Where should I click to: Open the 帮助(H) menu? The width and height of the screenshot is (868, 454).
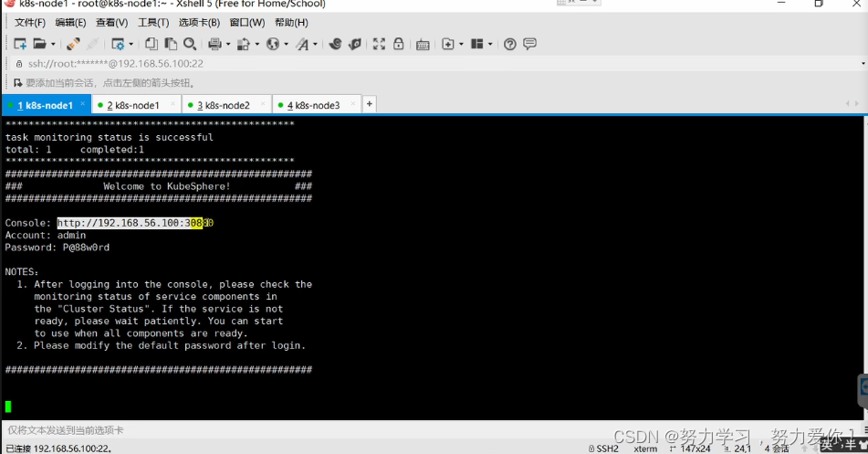(291, 23)
